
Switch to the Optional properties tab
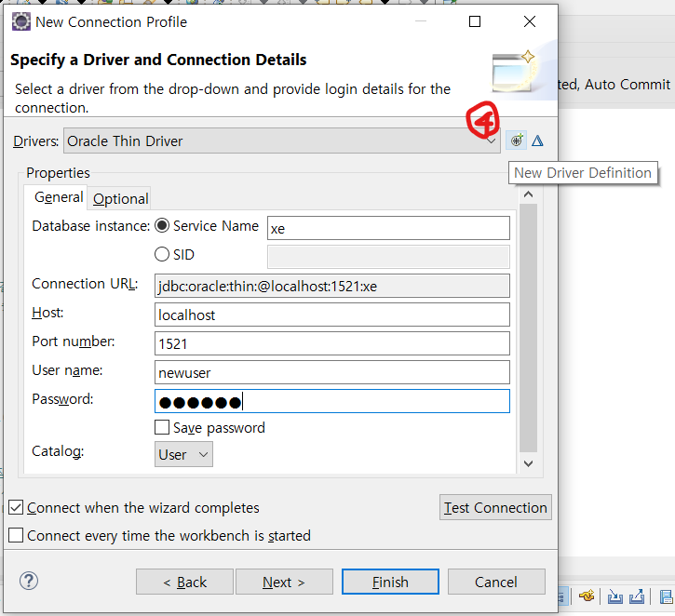[x=120, y=199]
